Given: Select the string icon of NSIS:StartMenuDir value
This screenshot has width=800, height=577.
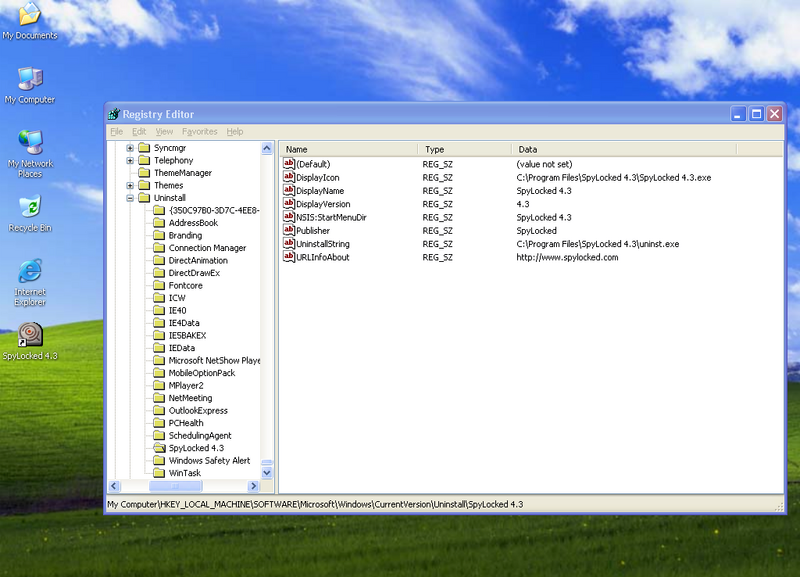Looking at the screenshot, I should 289,217.
